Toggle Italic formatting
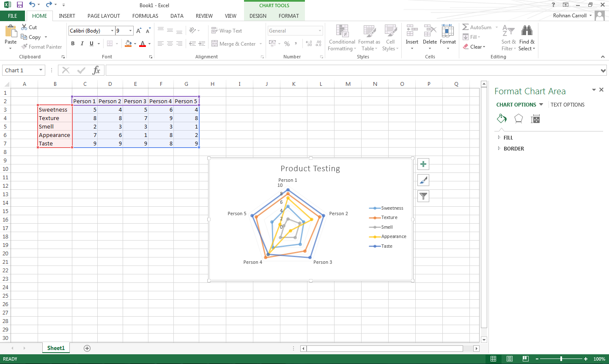 pos(82,44)
